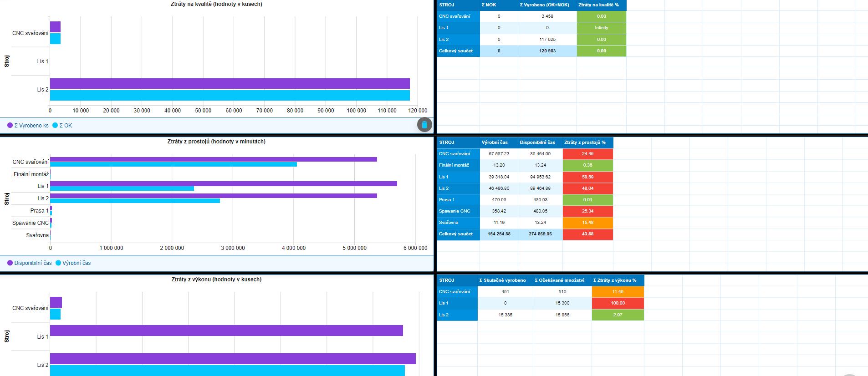This screenshot has width=868, height=376.
Task: Select red cell 100.00 for Lis 1
Action: 618,303
